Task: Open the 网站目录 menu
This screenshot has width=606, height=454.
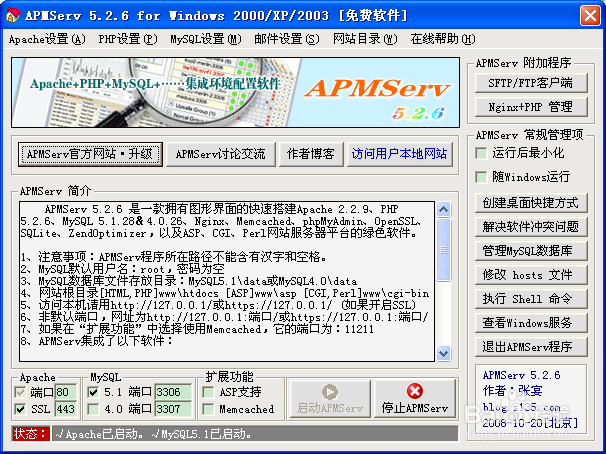Action: tap(365, 39)
